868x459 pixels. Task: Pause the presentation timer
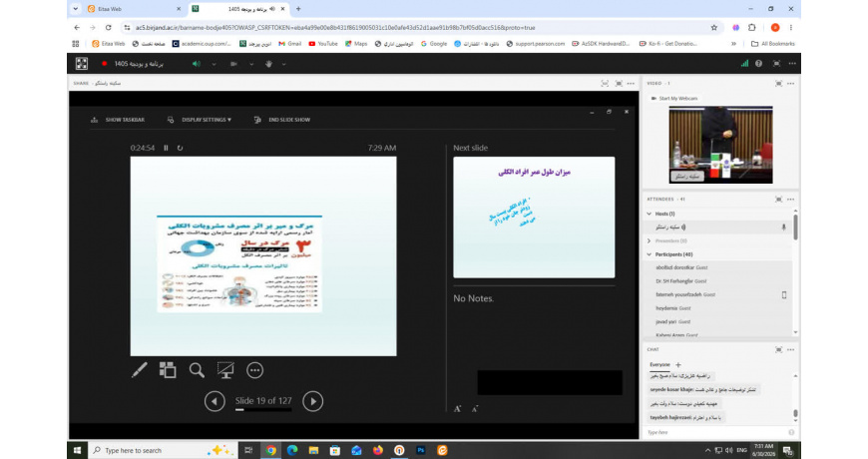pyautogui.click(x=166, y=148)
